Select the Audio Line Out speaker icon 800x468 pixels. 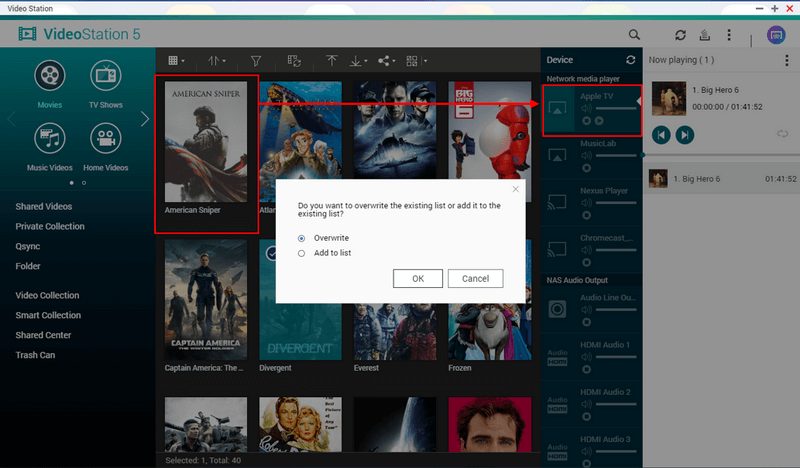(557, 309)
